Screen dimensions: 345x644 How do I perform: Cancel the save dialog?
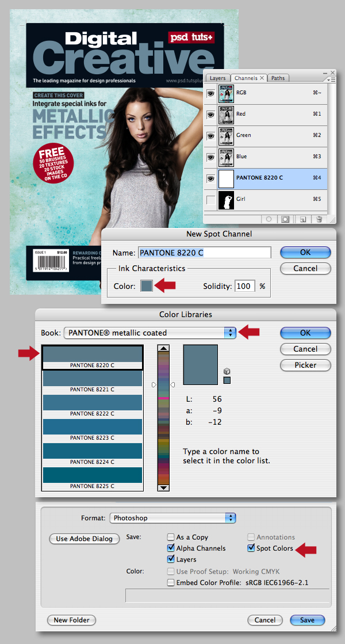pyautogui.click(x=265, y=620)
